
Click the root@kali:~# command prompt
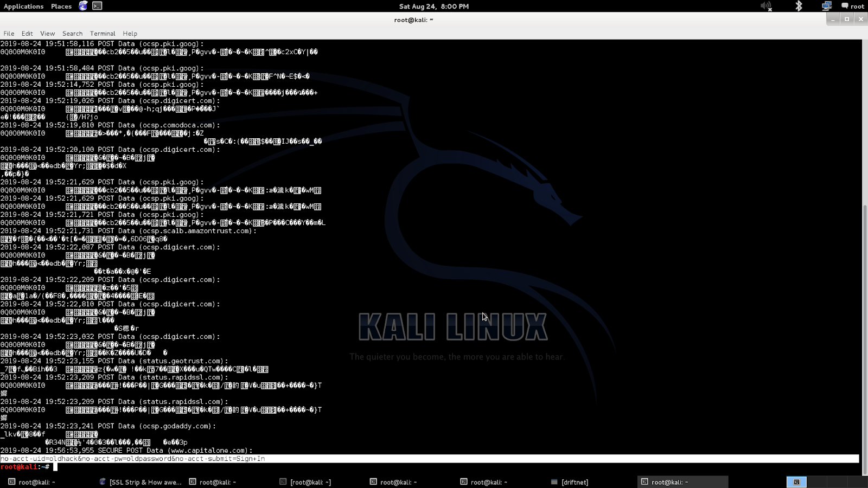[x=25, y=467]
